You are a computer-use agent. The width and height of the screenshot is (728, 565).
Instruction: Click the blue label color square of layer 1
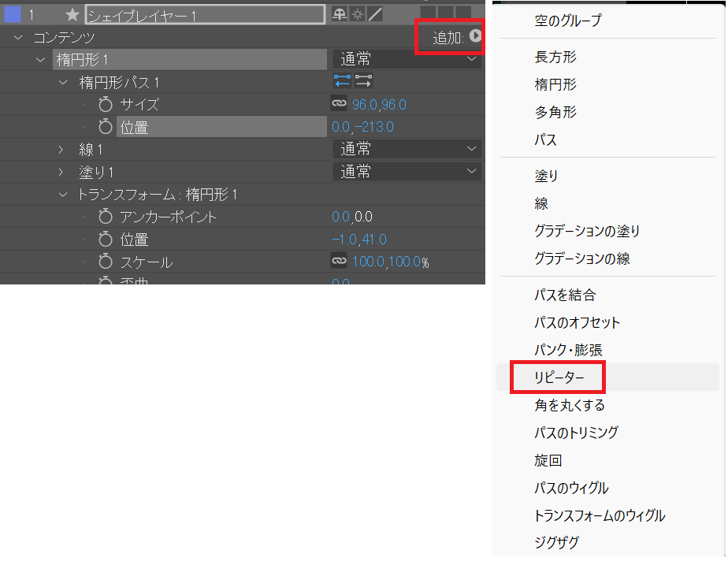click(x=13, y=14)
